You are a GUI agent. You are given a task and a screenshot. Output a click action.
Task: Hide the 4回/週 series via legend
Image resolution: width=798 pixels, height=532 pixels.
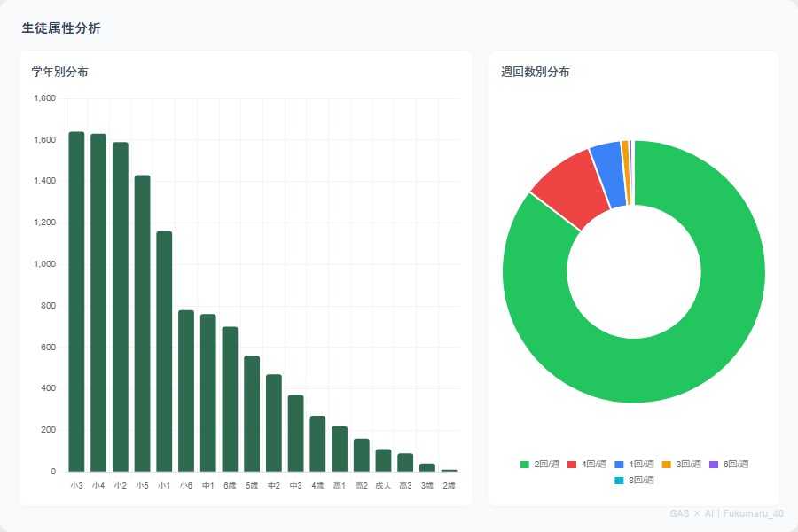coord(587,465)
